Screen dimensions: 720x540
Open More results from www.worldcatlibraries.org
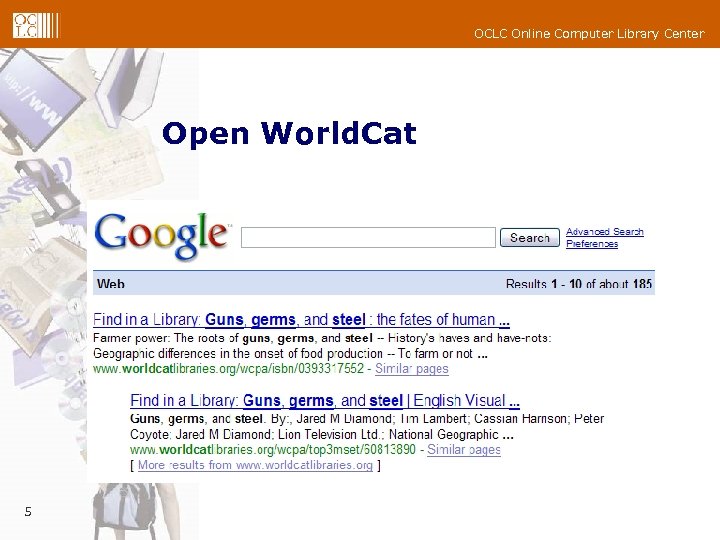coord(255,465)
